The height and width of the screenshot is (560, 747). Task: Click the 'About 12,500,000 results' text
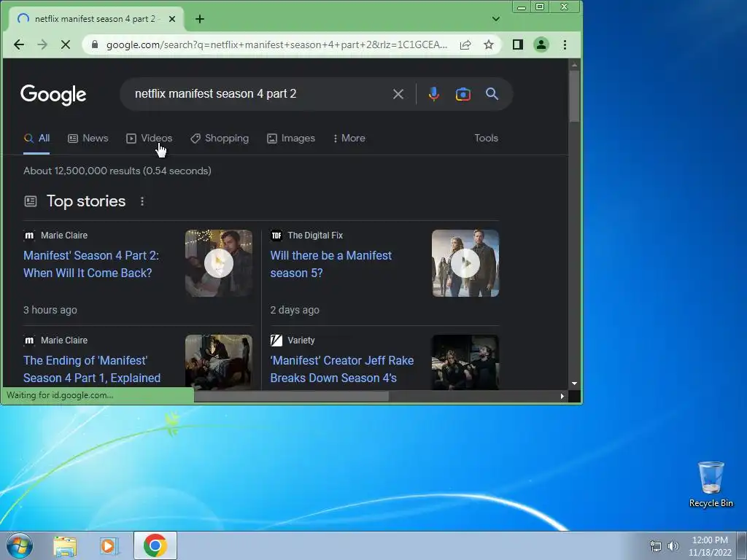[x=117, y=171]
